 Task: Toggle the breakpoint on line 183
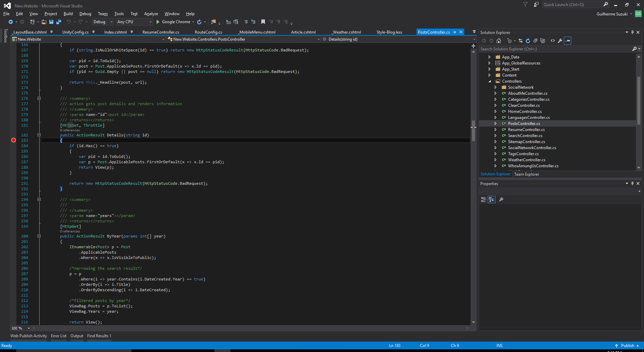click(x=14, y=140)
